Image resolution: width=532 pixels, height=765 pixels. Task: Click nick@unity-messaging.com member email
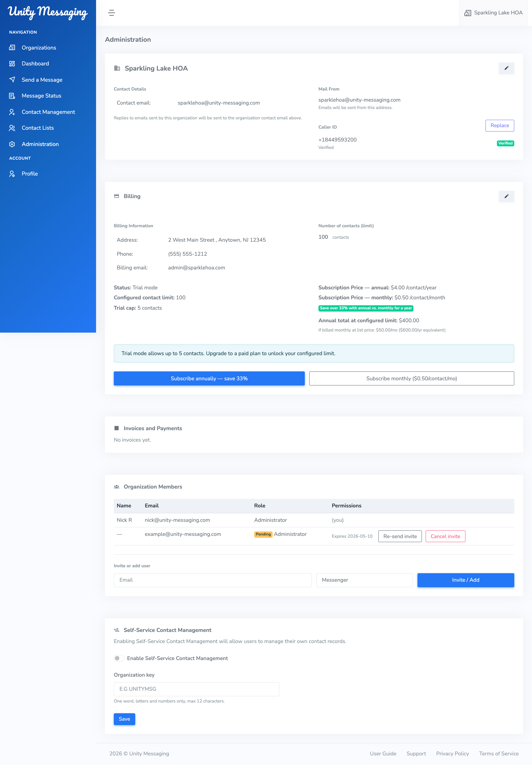(x=177, y=520)
